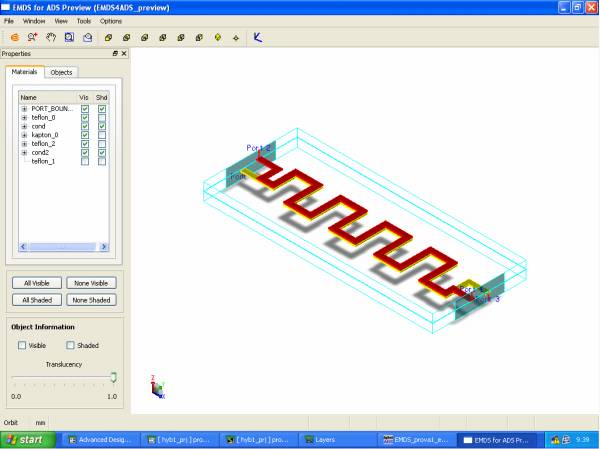Enable Vis checkbox for teflon_1
Screen dimensions: 600x449
85,162
